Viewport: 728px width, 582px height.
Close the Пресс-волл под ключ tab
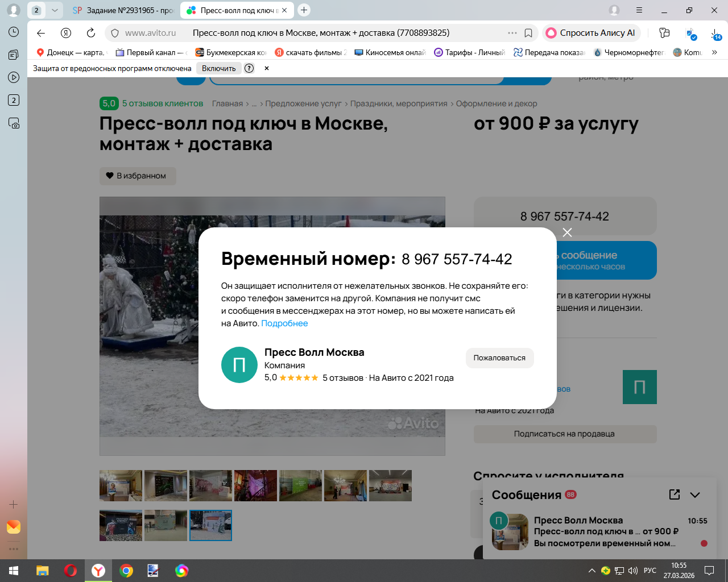coord(284,10)
